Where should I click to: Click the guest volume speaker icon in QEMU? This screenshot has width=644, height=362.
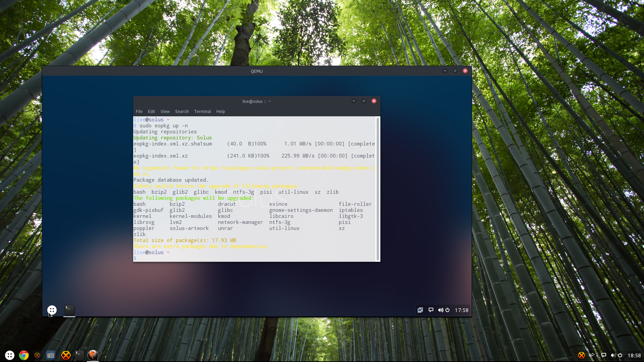[440, 310]
